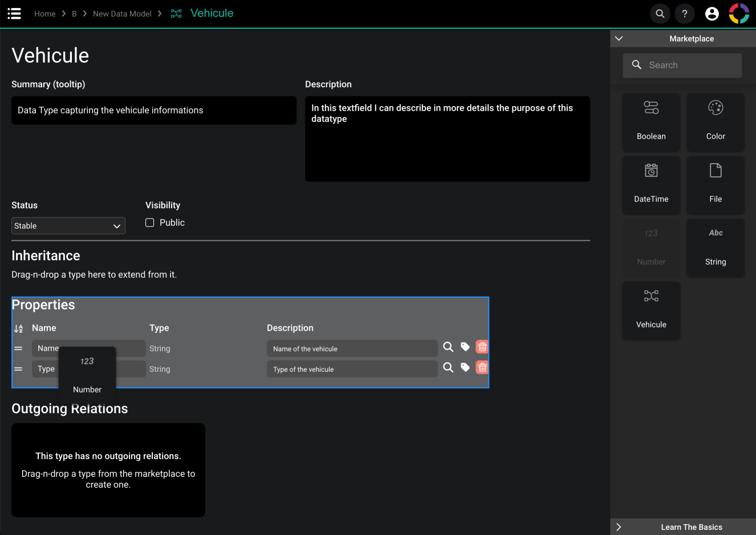Select the Boolean type in Marketplace

(x=651, y=122)
